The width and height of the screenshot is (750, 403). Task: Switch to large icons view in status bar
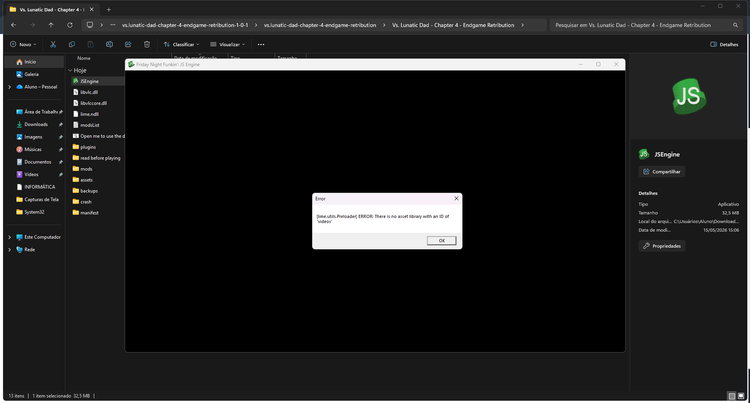click(x=741, y=396)
